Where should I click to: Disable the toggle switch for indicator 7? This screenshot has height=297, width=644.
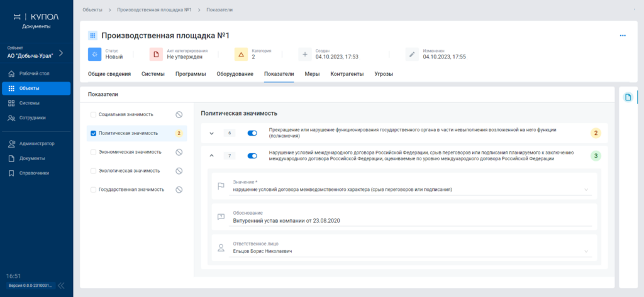tap(253, 156)
